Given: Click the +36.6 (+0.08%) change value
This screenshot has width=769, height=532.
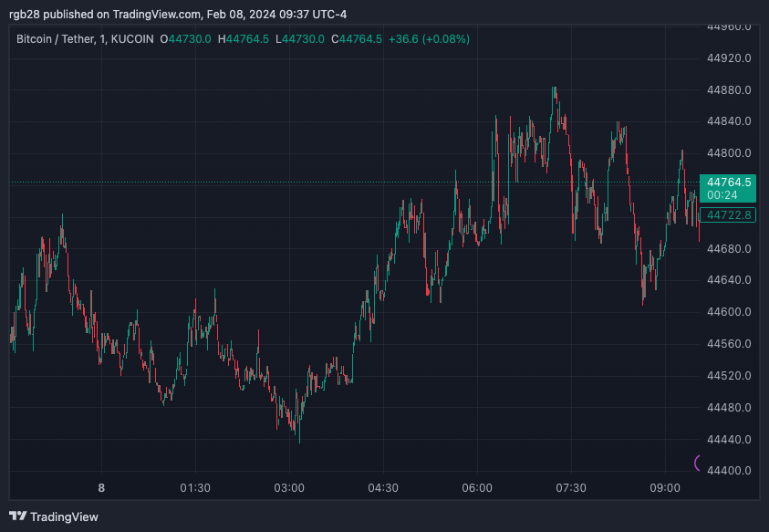Looking at the screenshot, I should click(x=429, y=39).
